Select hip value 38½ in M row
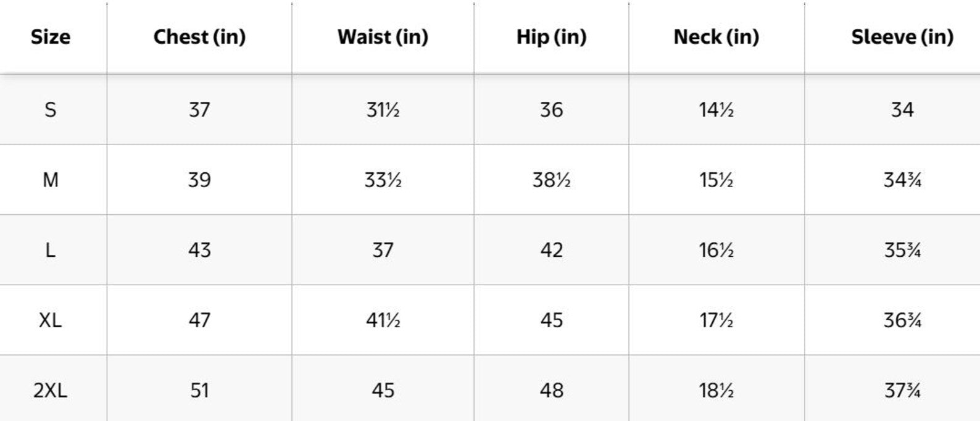980x421 pixels. 551,180
